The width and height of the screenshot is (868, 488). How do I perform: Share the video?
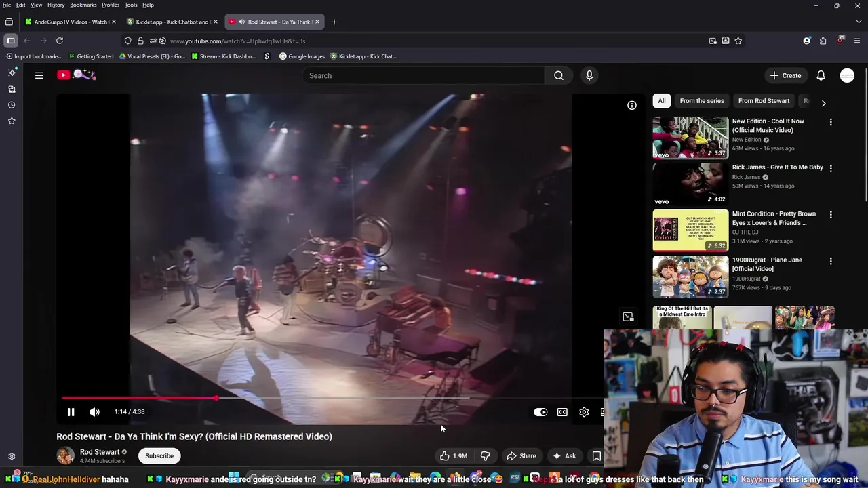pyautogui.click(x=521, y=456)
